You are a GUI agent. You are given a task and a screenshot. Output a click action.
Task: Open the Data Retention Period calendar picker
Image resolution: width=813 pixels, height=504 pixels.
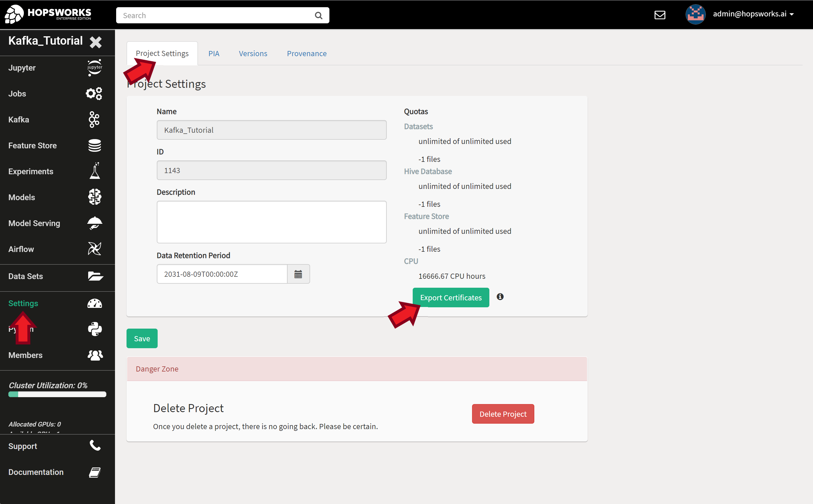click(298, 274)
